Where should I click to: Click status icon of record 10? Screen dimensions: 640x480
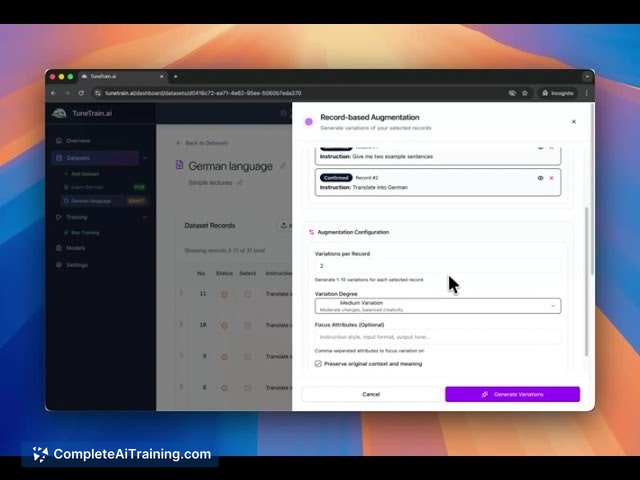click(224, 325)
